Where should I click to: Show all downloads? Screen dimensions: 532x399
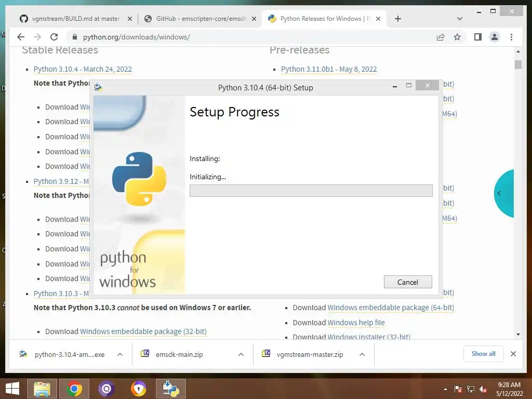(x=484, y=354)
